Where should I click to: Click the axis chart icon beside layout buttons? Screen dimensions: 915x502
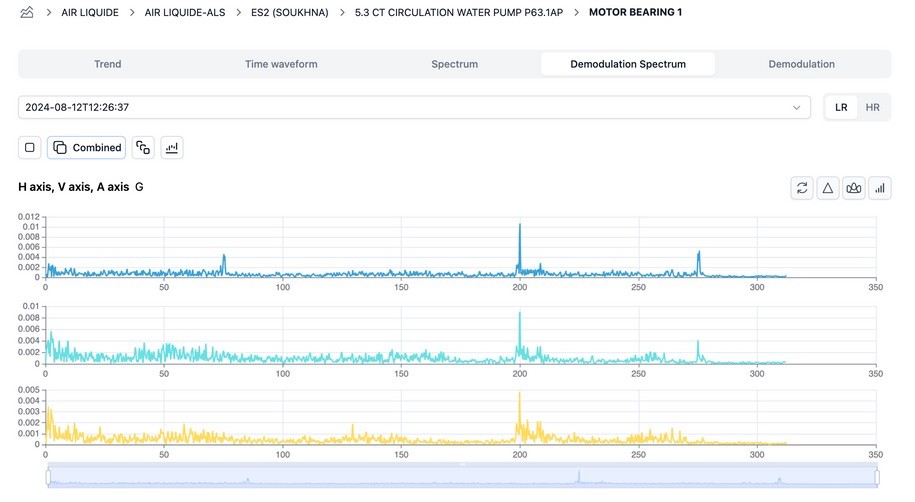click(x=172, y=148)
